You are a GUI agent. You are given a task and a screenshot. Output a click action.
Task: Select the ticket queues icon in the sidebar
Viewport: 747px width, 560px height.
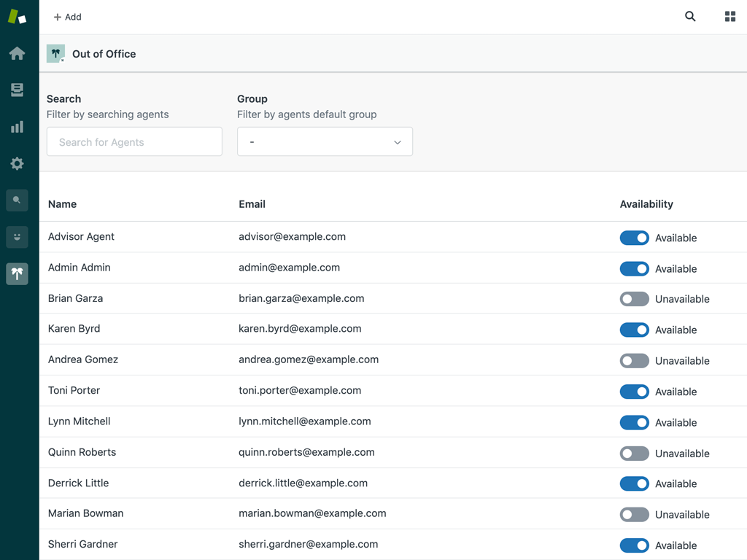pos(17,90)
